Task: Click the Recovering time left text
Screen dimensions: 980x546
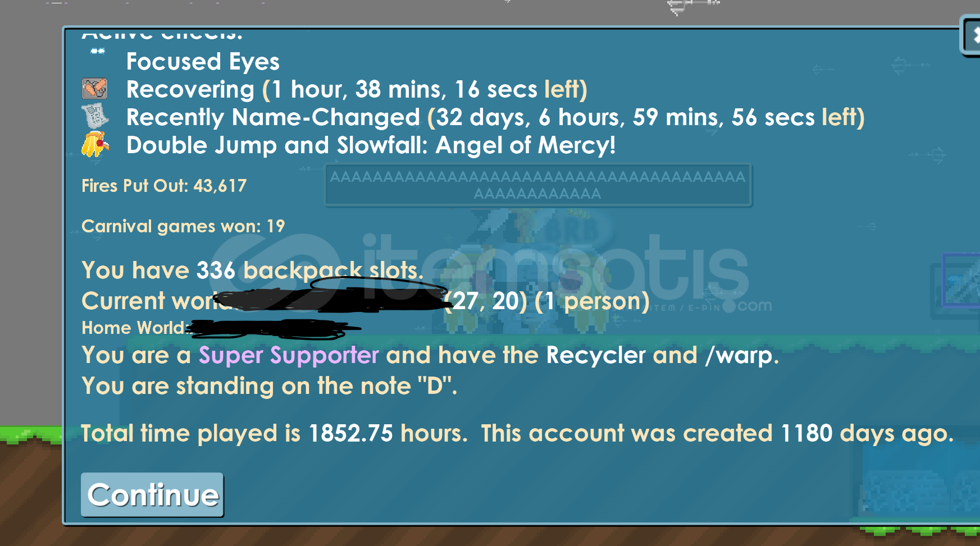Action: click(x=425, y=90)
